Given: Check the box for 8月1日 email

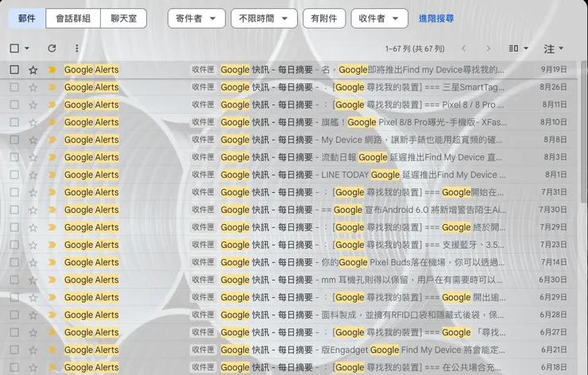Looking at the screenshot, I should (14, 175).
